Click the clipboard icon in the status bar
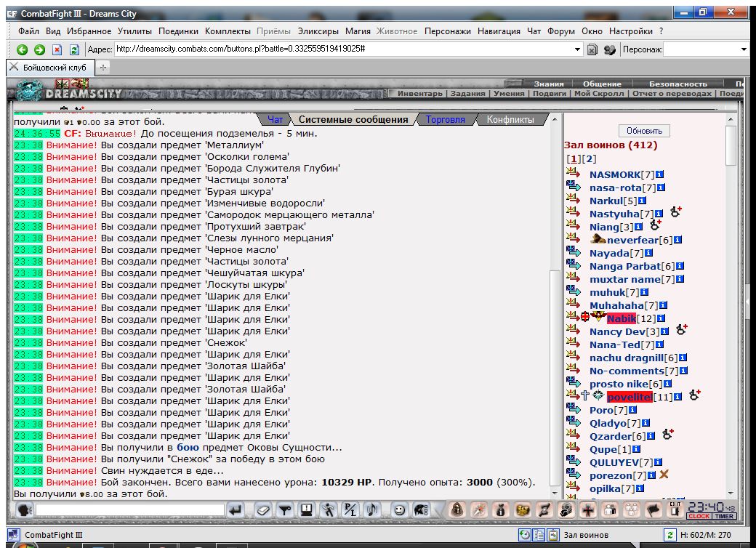This screenshot has height=548, width=756. click(552, 534)
